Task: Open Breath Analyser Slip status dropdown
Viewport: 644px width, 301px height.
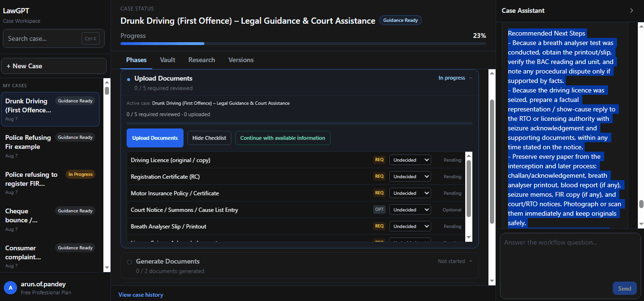Action: [410, 226]
